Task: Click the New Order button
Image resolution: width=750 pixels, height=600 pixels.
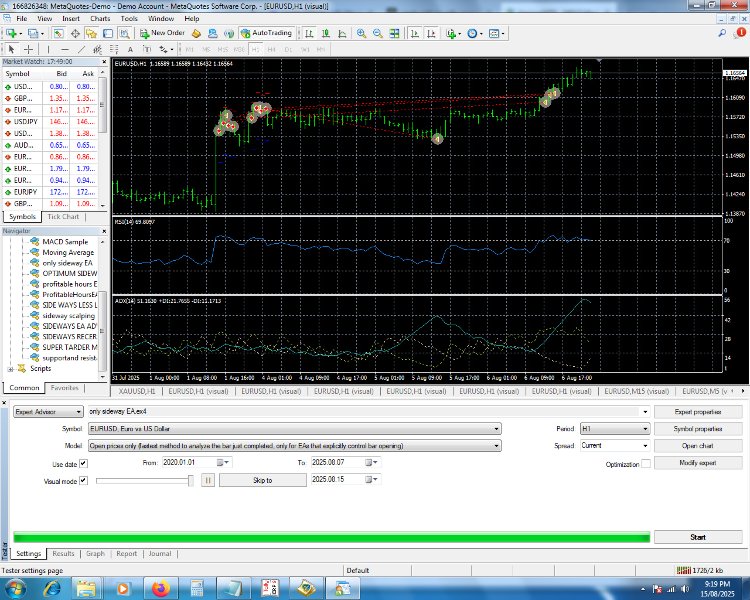Action: [162, 33]
